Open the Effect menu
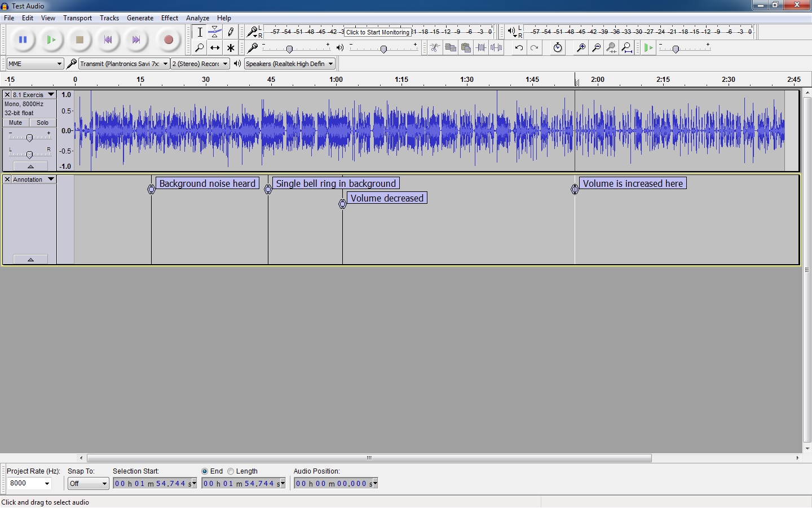 click(169, 18)
